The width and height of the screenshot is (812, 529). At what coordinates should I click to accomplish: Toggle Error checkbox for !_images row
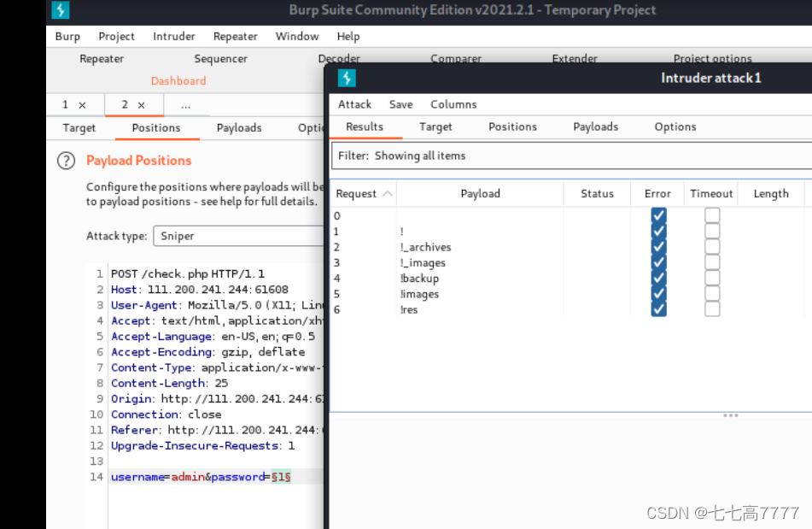658,262
